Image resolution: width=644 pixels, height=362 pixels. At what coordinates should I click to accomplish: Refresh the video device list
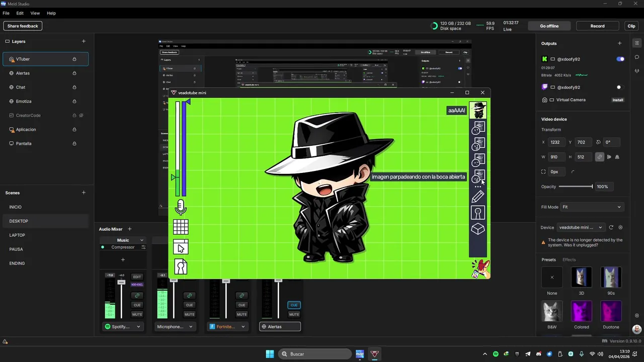coord(611,227)
